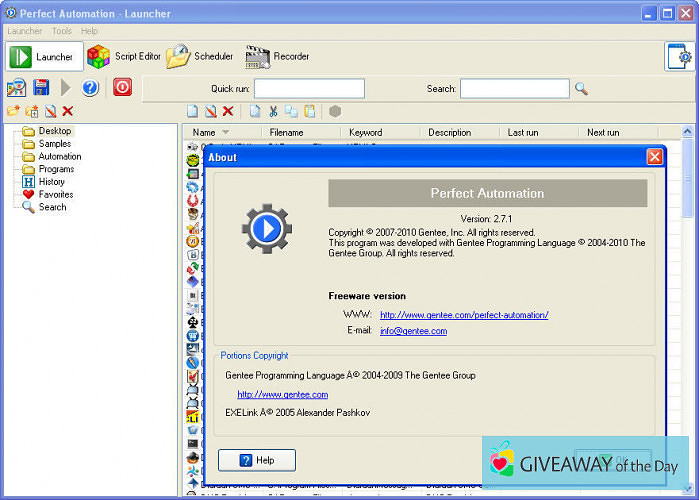
Task: Click the Name column sort arrow
Action: click(x=226, y=133)
